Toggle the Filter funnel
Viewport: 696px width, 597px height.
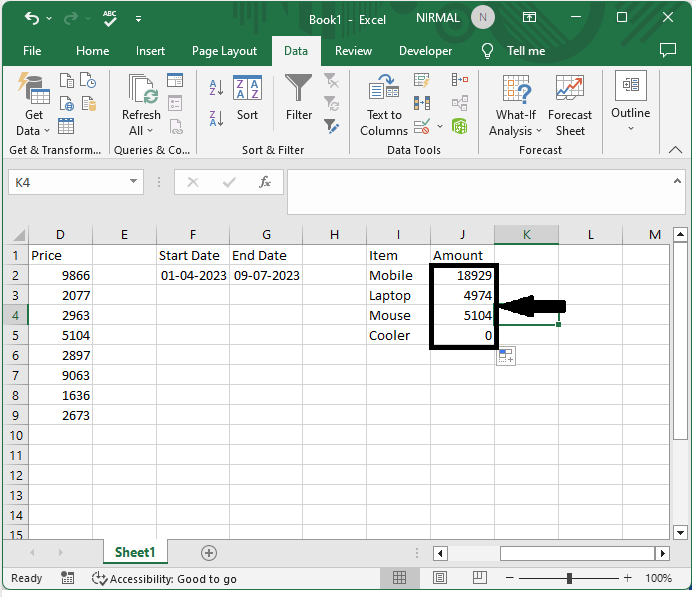pos(299,99)
